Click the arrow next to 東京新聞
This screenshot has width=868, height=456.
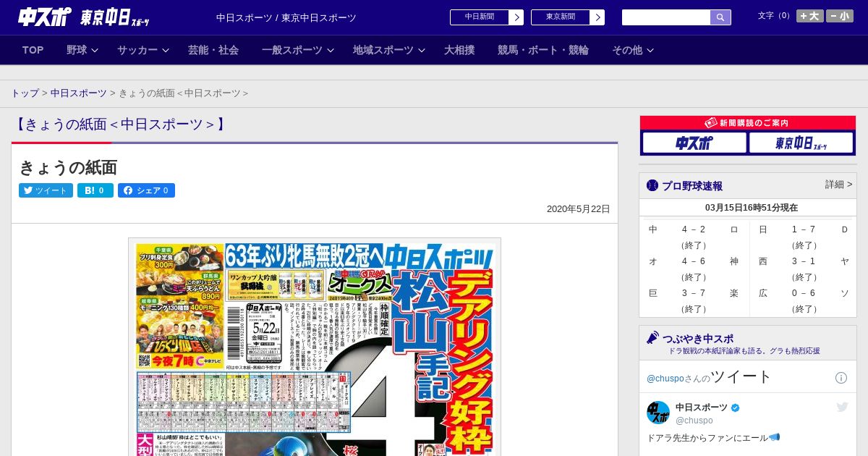[597, 17]
